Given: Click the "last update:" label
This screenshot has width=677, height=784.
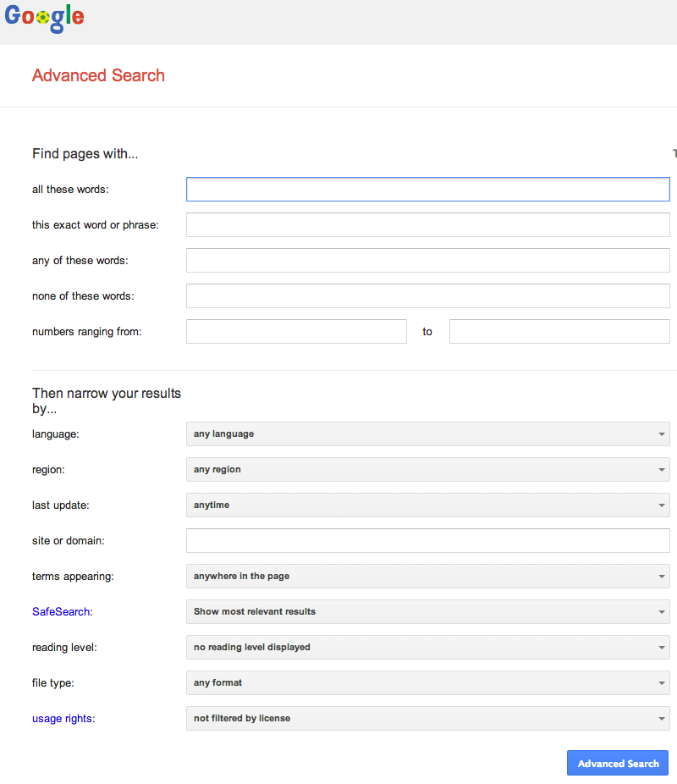Looking at the screenshot, I should point(60,505).
